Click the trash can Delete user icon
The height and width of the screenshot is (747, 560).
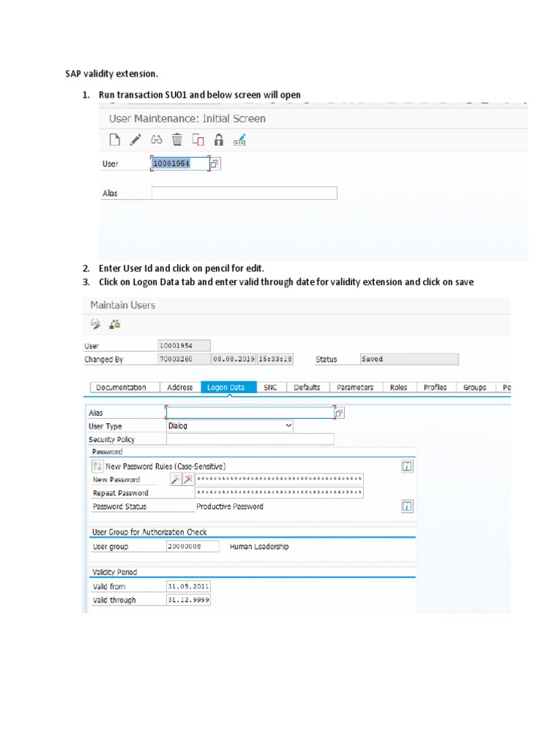[176, 139]
